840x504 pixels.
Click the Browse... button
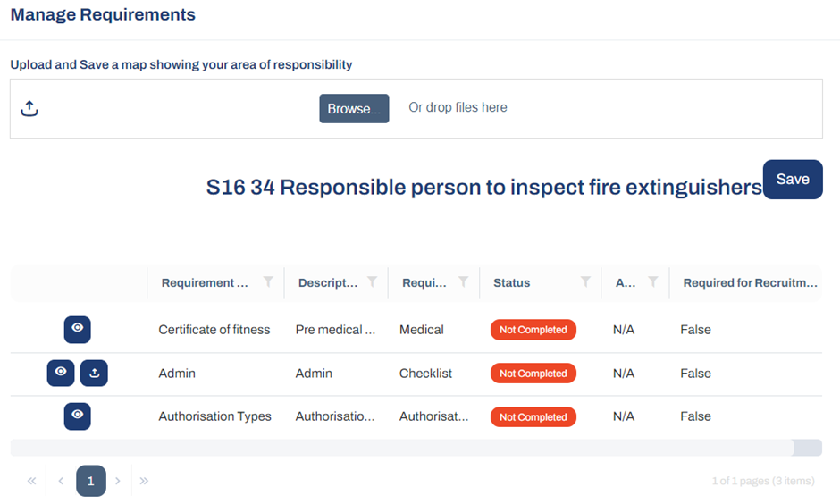click(x=354, y=109)
